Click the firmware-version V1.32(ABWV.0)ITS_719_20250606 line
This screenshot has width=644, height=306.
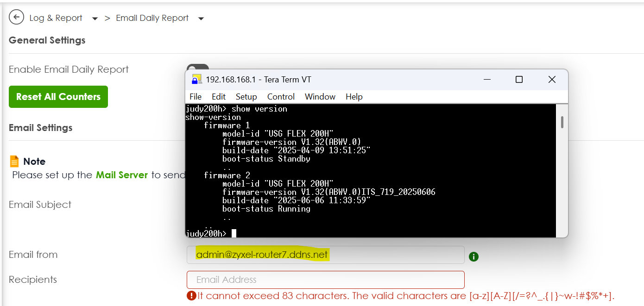click(329, 192)
